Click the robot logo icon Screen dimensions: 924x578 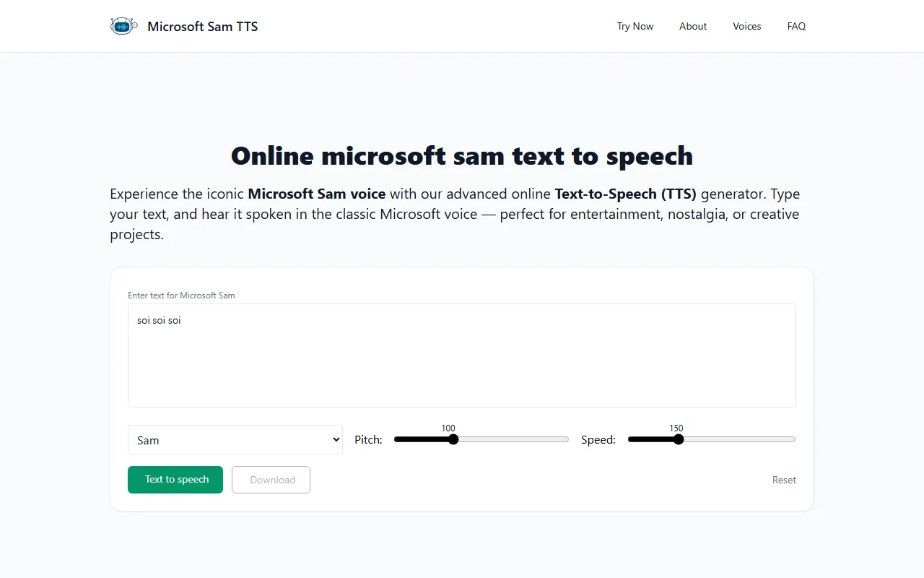click(123, 26)
